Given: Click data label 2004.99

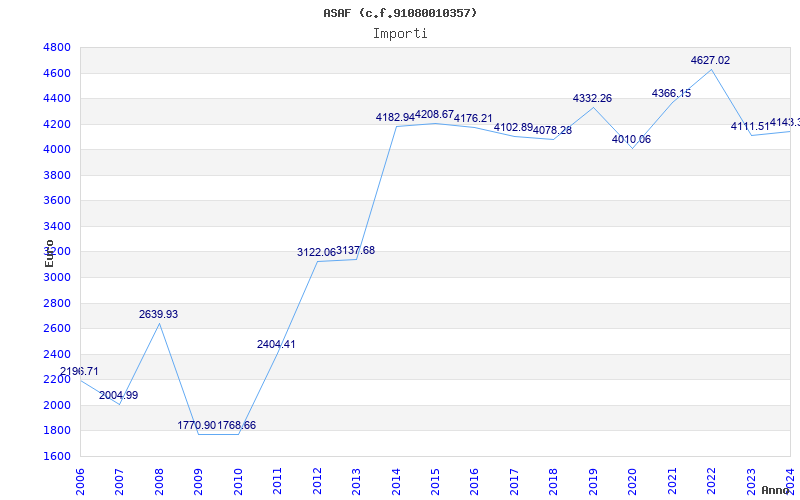Looking at the screenshot, I should click(x=118, y=395).
